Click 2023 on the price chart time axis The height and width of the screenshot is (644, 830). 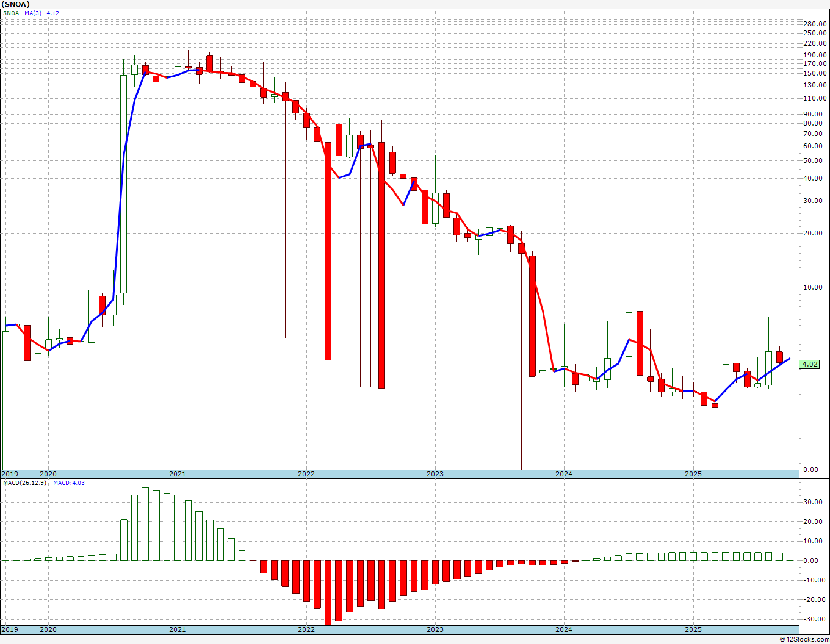(435, 474)
